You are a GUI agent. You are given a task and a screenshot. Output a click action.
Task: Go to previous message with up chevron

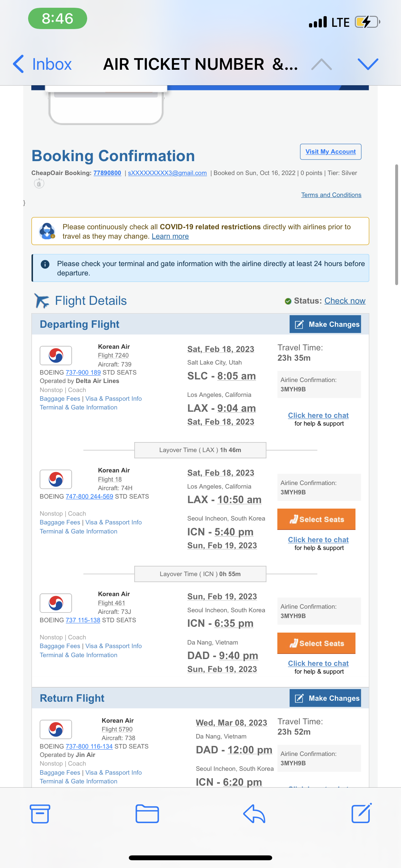[x=322, y=64]
